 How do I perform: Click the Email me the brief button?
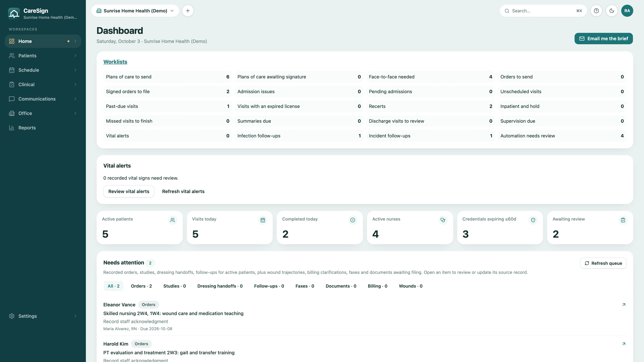pos(604,39)
